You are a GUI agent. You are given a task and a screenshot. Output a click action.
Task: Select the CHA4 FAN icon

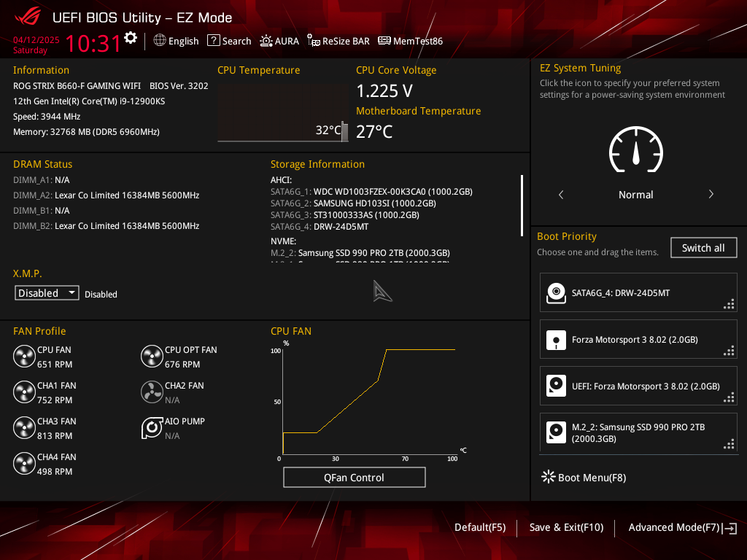[x=24, y=464]
